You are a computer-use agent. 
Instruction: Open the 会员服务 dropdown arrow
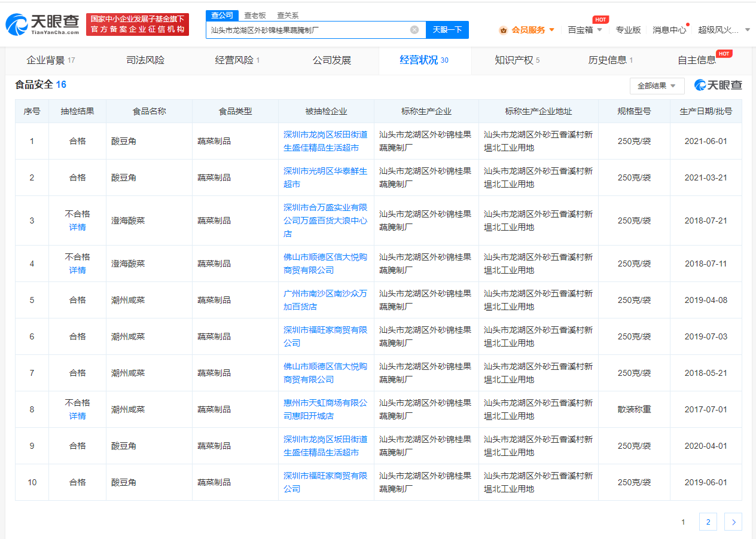pyautogui.click(x=551, y=30)
